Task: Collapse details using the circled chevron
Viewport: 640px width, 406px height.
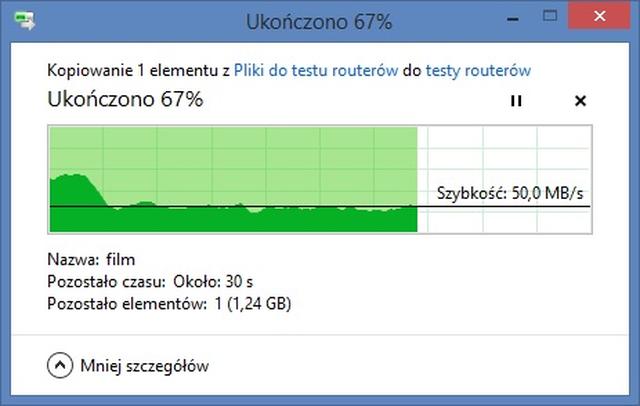Action: click(61, 365)
